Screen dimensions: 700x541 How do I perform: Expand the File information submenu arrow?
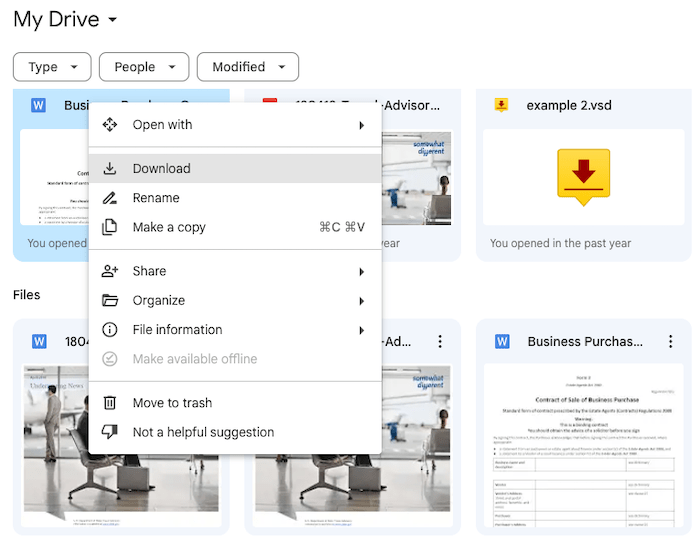pyautogui.click(x=361, y=330)
